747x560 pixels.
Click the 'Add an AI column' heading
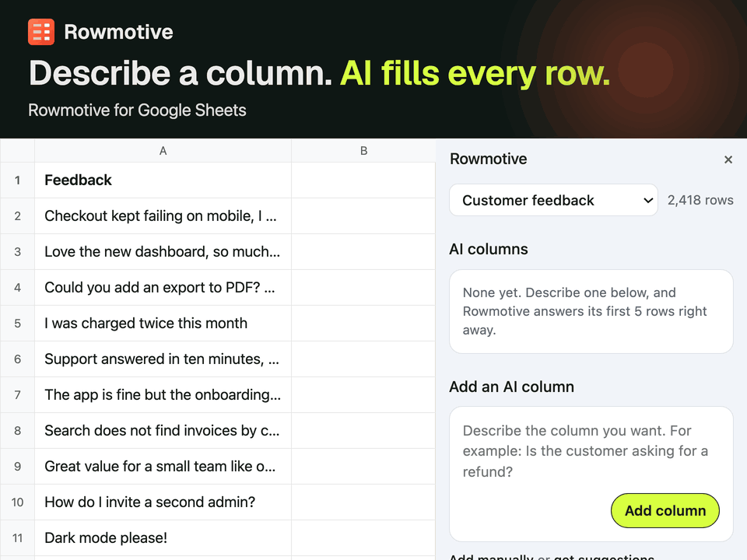pos(511,387)
